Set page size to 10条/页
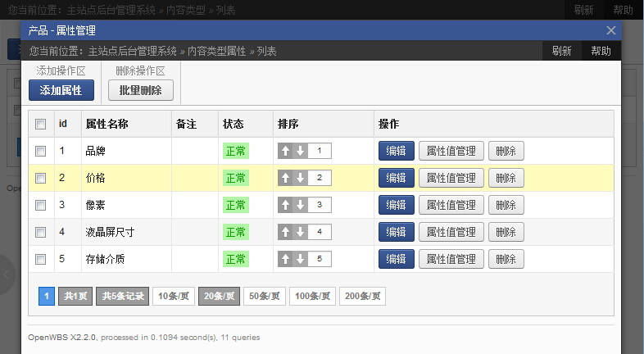 173,296
